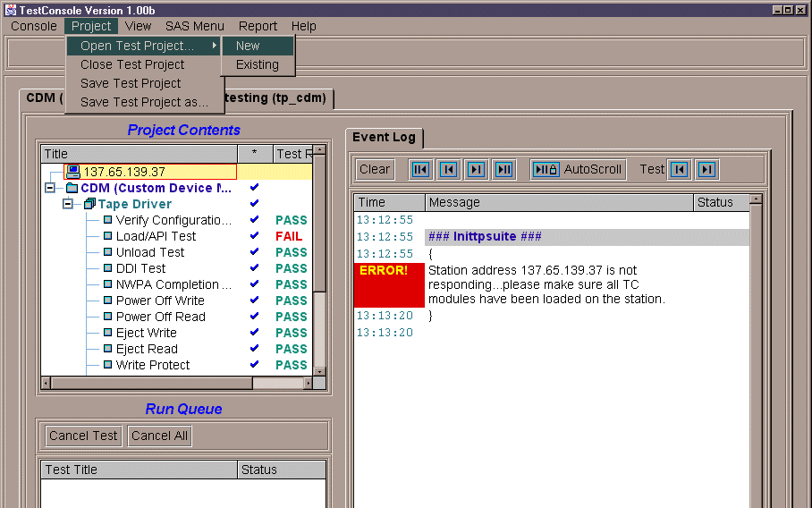The height and width of the screenshot is (508, 812).
Task: Toggle checkmark for Eject Read
Action: tap(254, 348)
